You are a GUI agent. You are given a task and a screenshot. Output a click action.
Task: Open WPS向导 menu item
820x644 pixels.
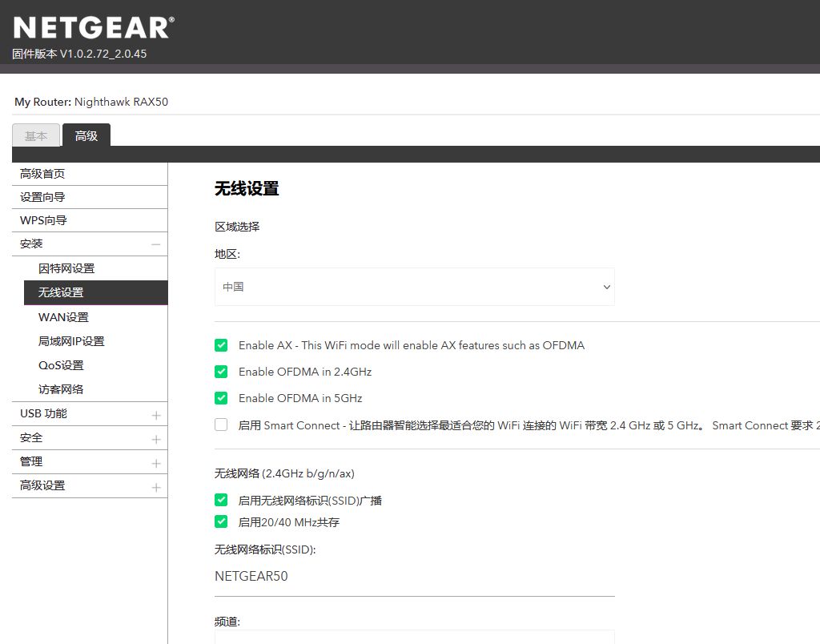[x=44, y=220]
